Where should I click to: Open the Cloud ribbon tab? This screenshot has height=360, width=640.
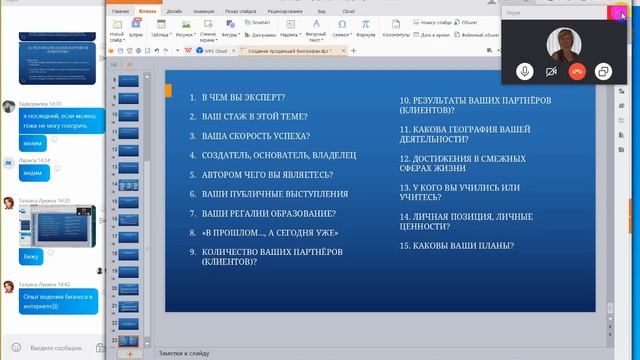[348, 11]
